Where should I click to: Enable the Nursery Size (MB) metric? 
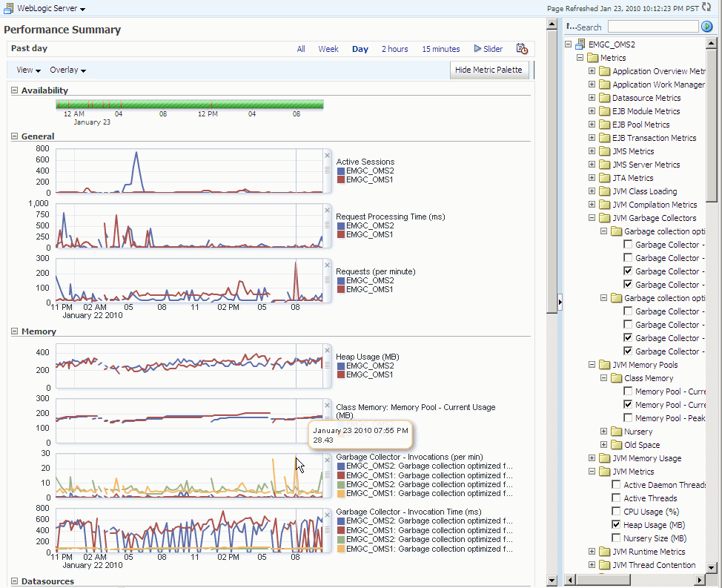pyautogui.click(x=616, y=538)
